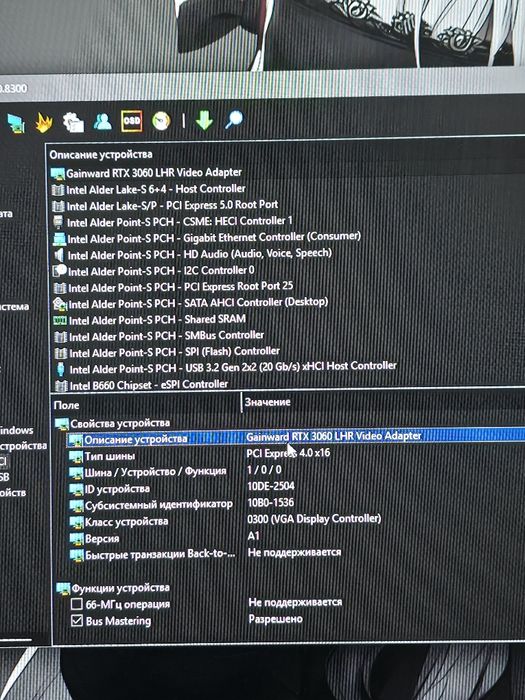525x700 pixels.
Task: Click the memory chip icon beside Shared SRAM
Action: coord(60,321)
